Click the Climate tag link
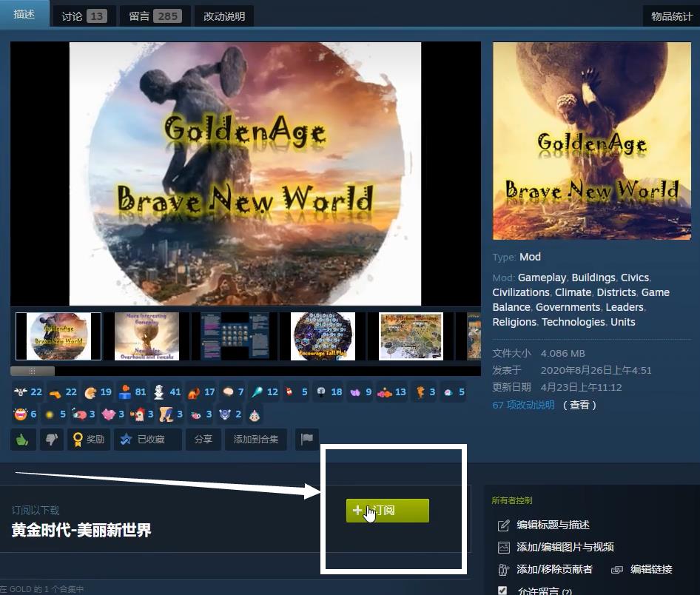700x595 pixels. (x=573, y=292)
